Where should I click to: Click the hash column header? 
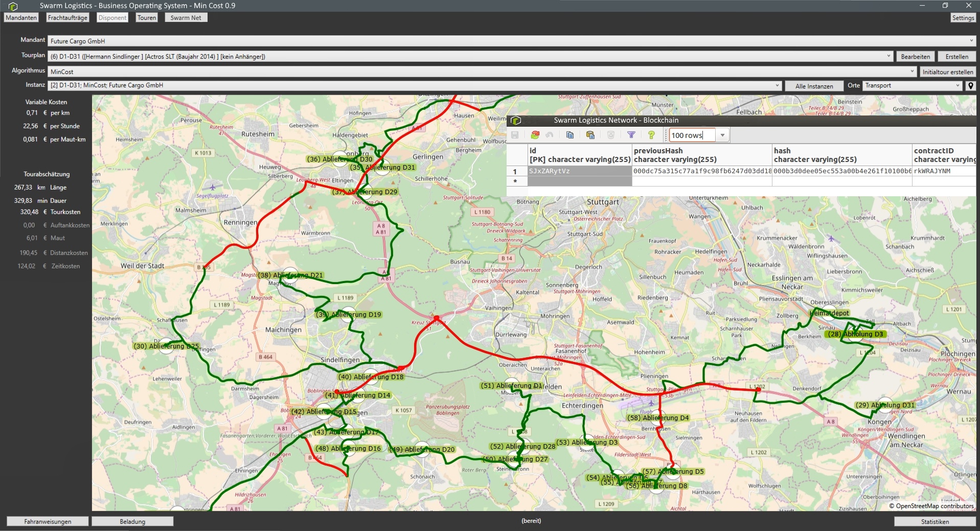tap(842, 155)
